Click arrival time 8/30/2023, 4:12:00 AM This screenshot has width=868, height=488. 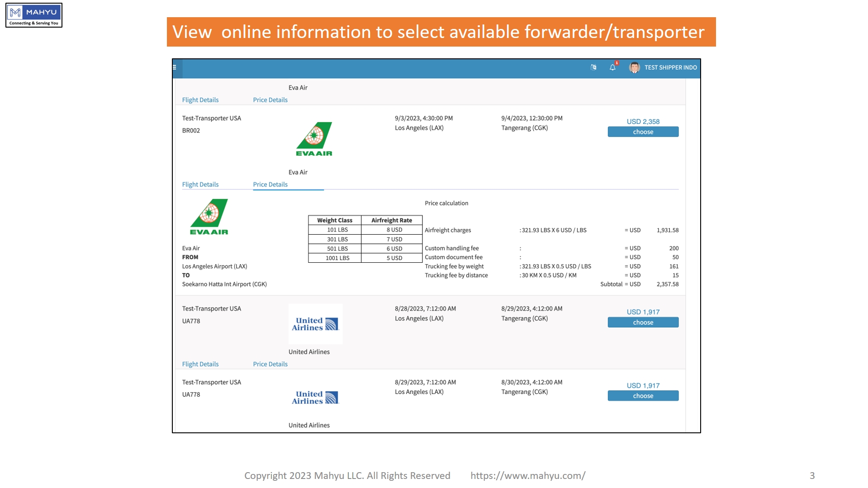[x=532, y=383]
